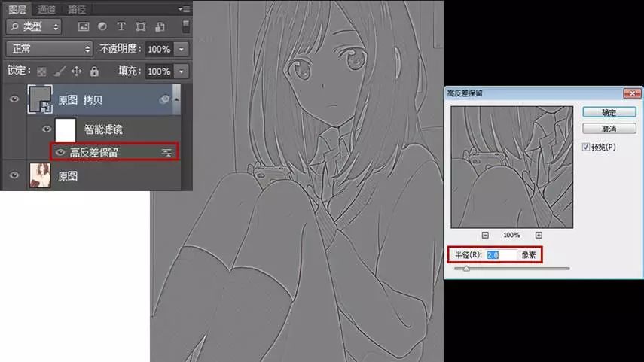
Task: Zoom in the filter preview with plus
Action: click(539, 235)
